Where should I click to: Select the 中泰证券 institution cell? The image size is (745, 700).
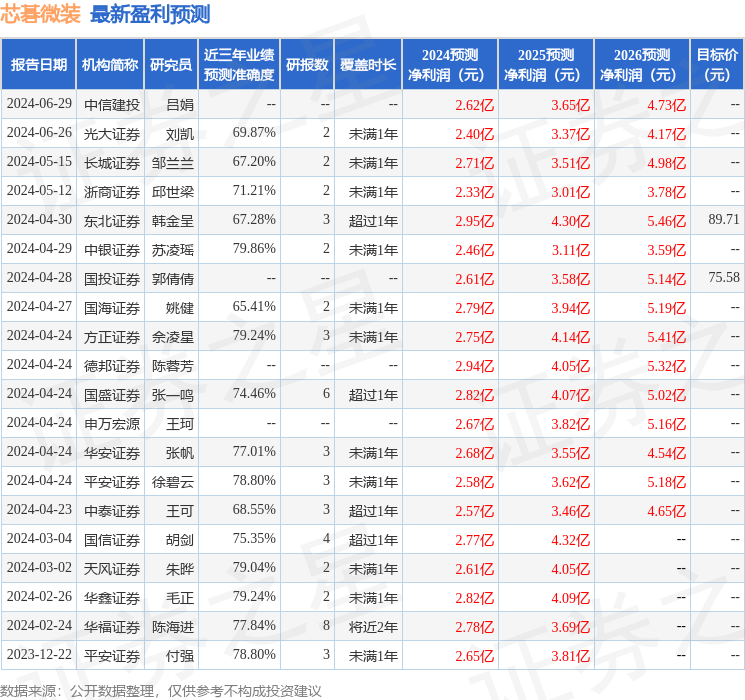pos(112,511)
